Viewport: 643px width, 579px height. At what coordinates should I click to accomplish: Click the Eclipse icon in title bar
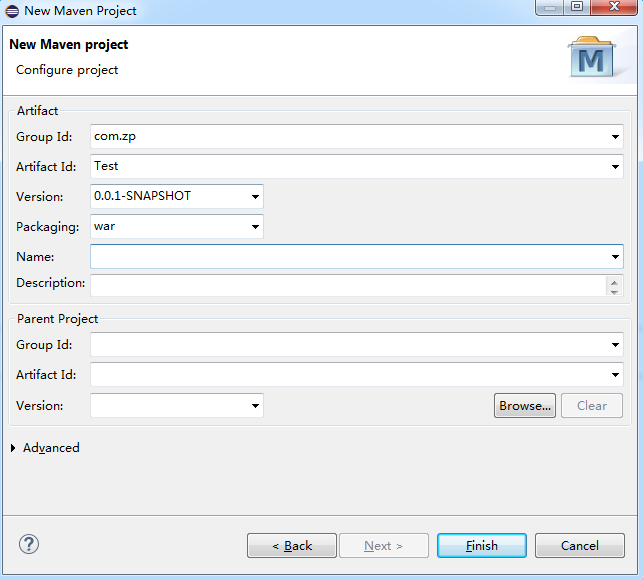click(x=12, y=11)
